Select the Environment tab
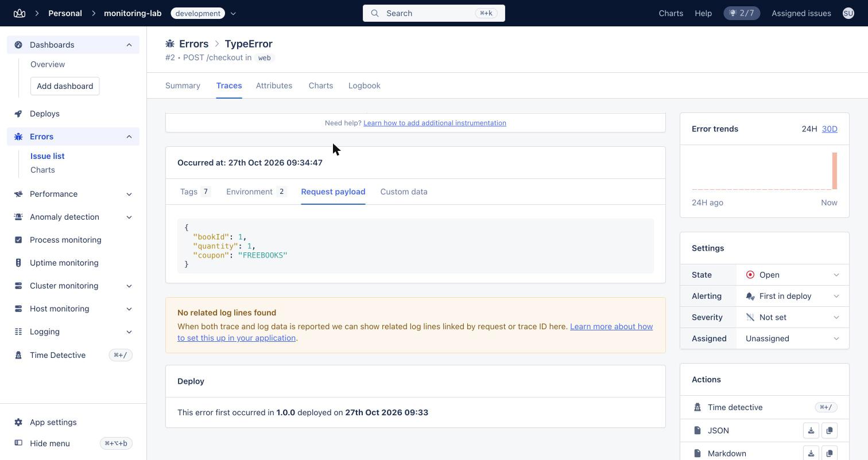 (x=256, y=192)
